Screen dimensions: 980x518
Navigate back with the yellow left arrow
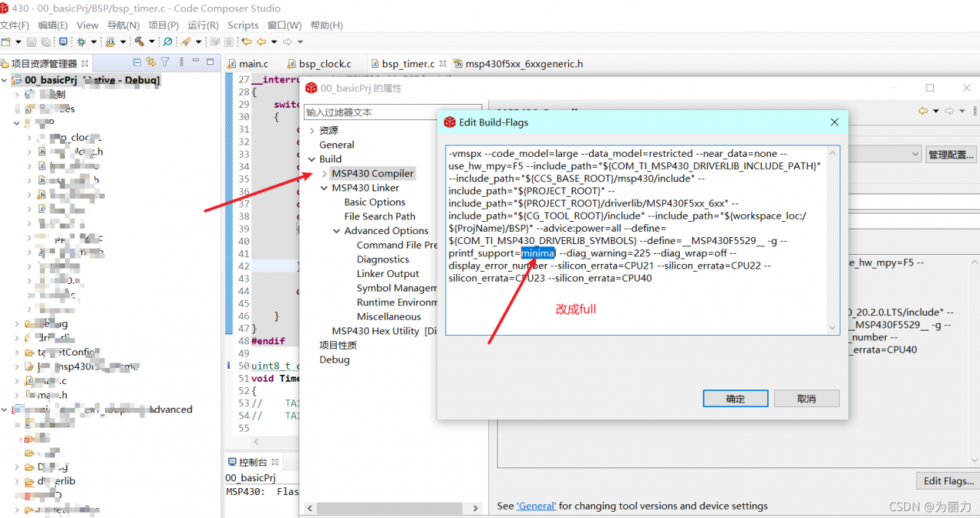click(x=261, y=41)
